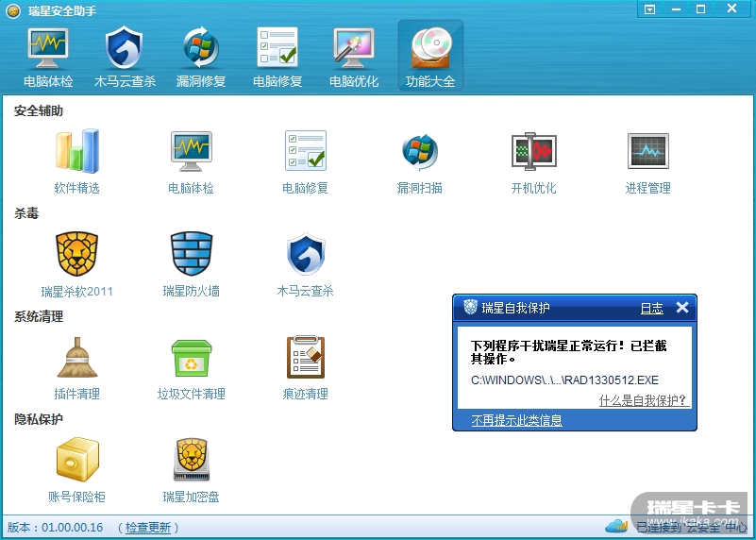The width and height of the screenshot is (756, 540).
Task: Open 进程管理 monitor icon
Action: click(648, 151)
